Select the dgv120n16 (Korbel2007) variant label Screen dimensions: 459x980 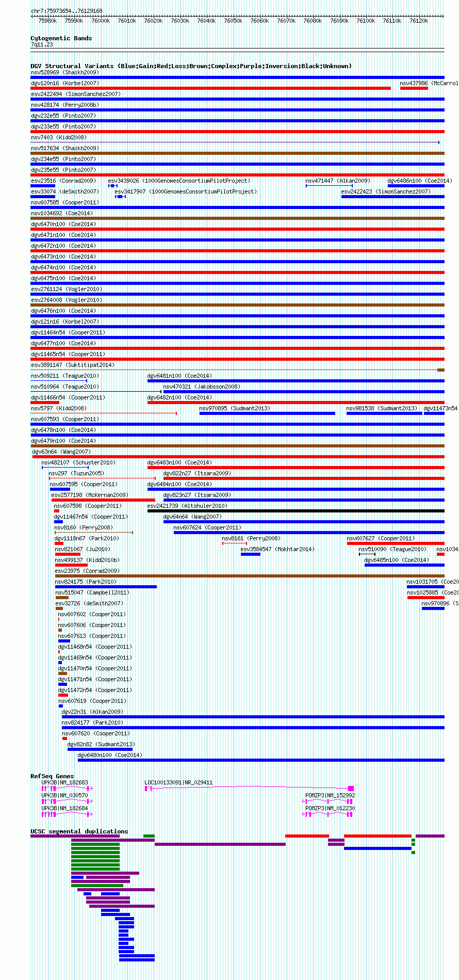tap(65, 83)
